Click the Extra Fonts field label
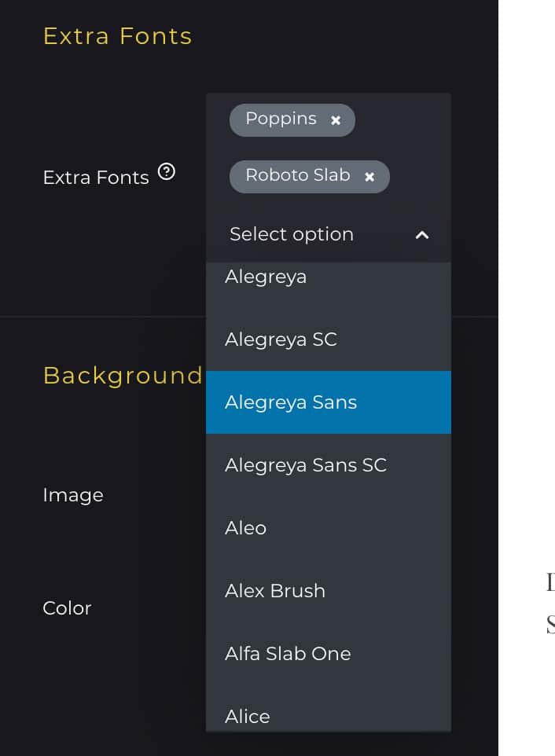The width and height of the screenshot is (555, 756). tap(96, 178)
